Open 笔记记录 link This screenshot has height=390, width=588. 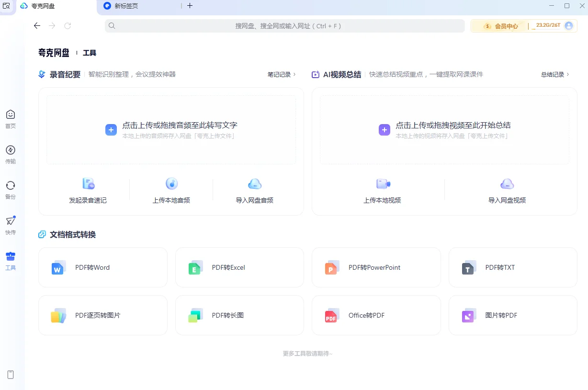(282, 75)
